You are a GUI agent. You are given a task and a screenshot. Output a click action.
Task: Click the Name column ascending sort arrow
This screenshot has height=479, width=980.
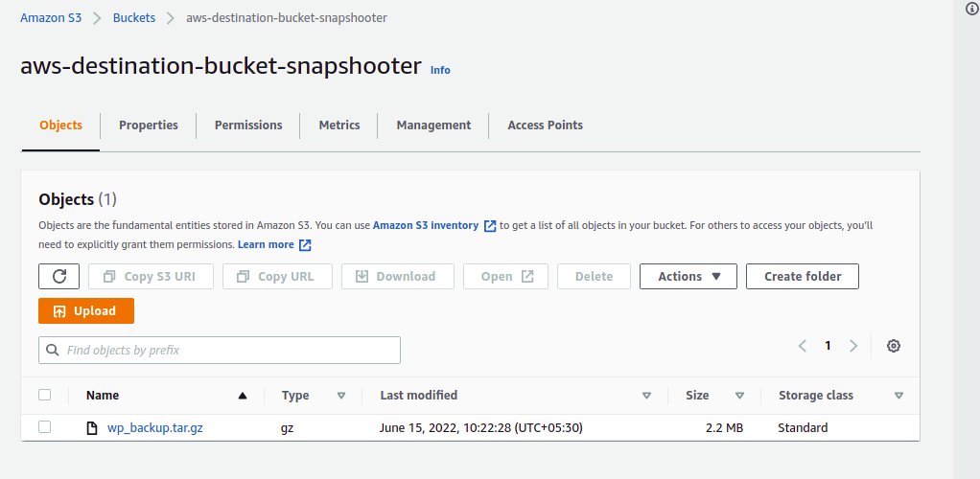coord(243,396)
